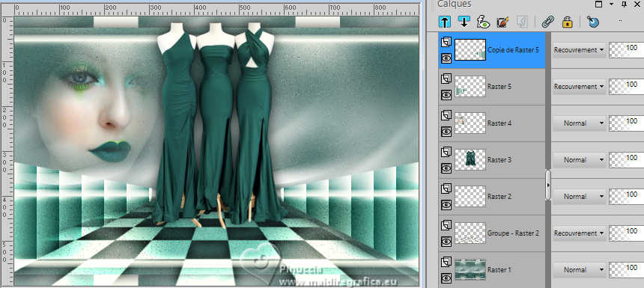This screenshot has width=644, height=288.
Task: Click the move layer up icon
Action: [444, 22]
